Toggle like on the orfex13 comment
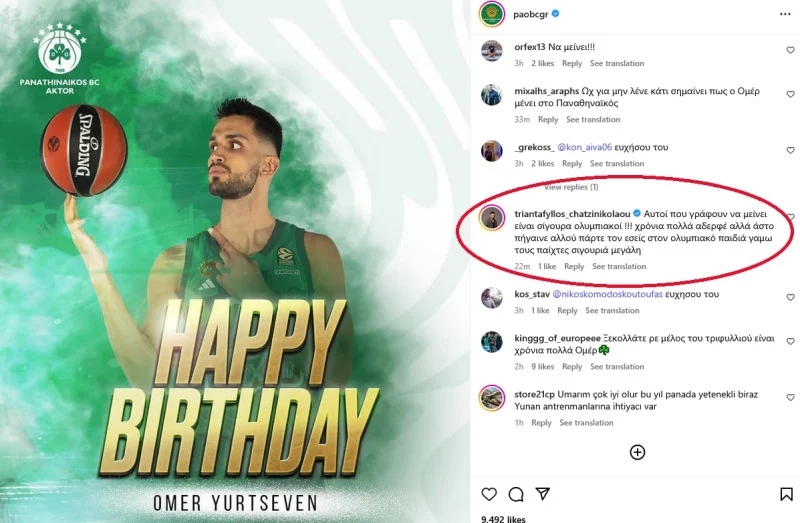 click(x=790, y=50)
